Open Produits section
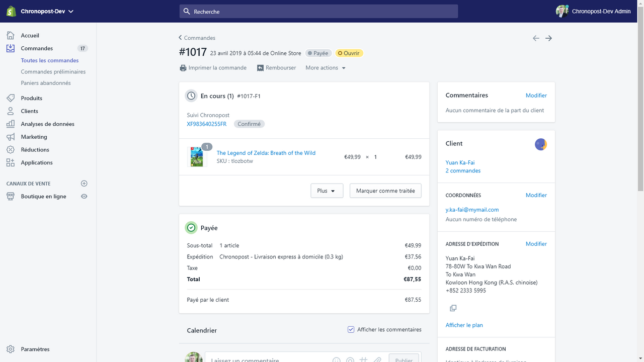 pos(31,98)
